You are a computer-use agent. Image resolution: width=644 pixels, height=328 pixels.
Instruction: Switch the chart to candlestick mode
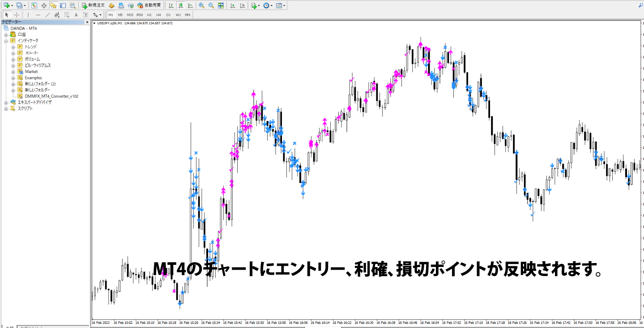point(182,6)
